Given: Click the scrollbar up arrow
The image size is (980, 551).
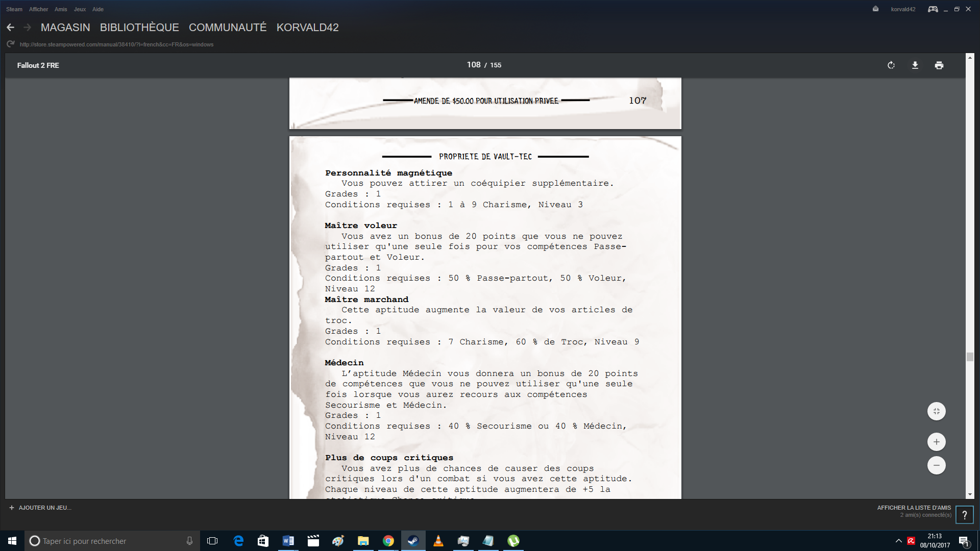Looking at the screenshot, I should 970,58.
